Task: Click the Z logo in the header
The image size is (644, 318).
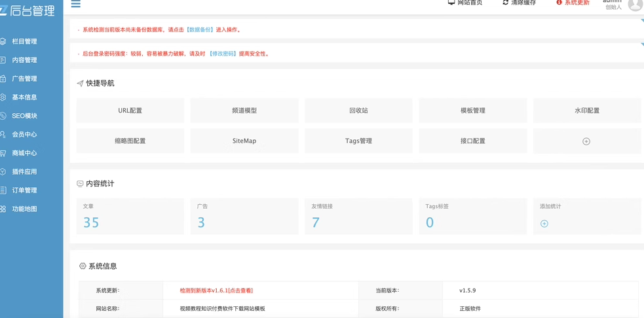Action: click(3, 10)
